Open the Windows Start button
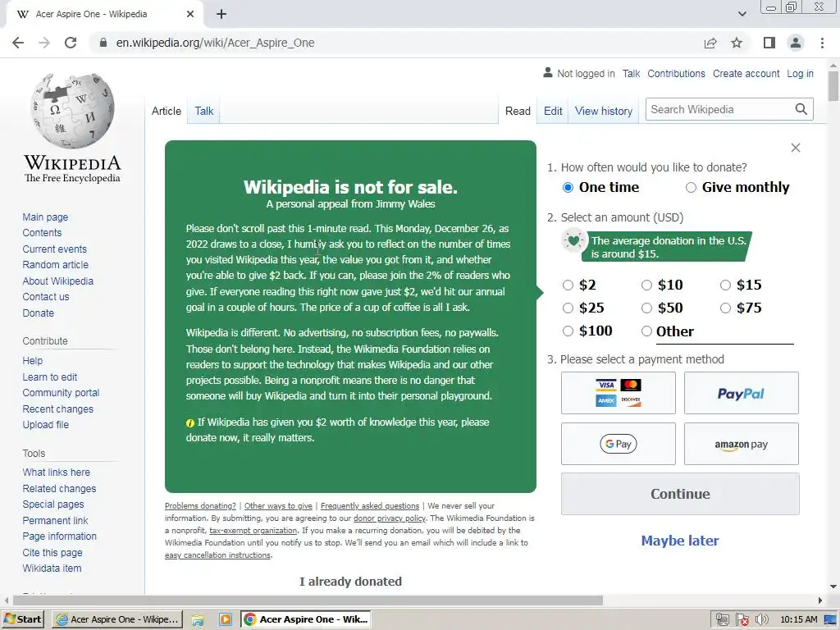Image resolution: width=840 pixels, height=630 pixels. (x=22, y=619)
